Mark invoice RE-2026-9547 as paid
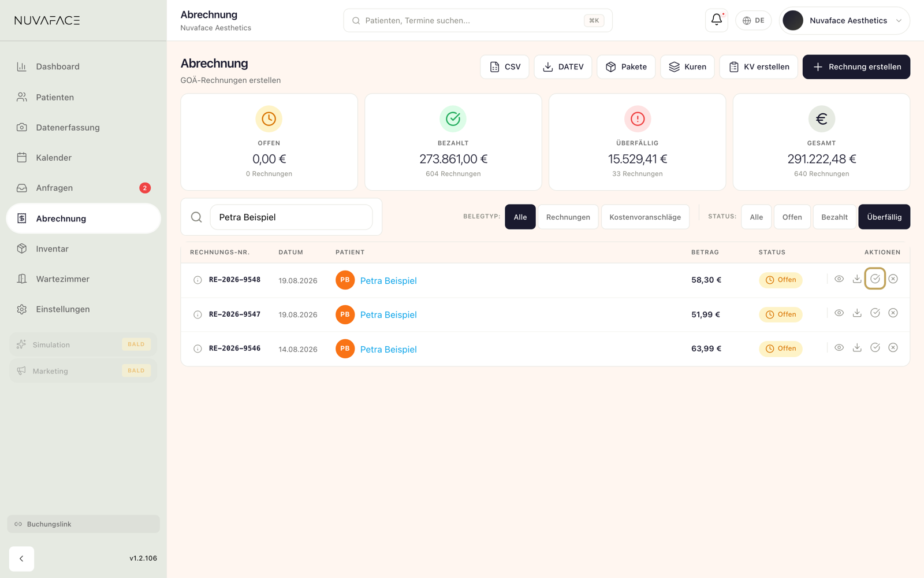The width and height of the screenshot is (924, 578). point(875,313)
